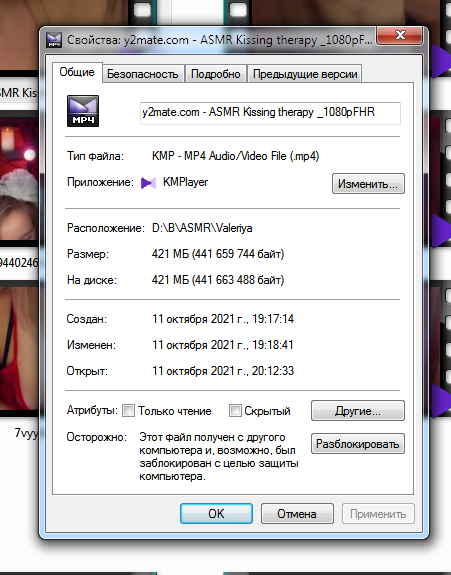451x575 pixels.
Task: Select the Предыдущие версии tab
Action: pyautogui.click(x=305, y=74)
